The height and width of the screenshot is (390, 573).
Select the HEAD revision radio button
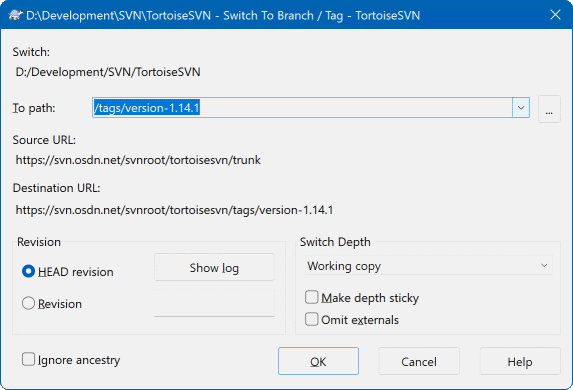pyautogui.click(x=29, y=272)
